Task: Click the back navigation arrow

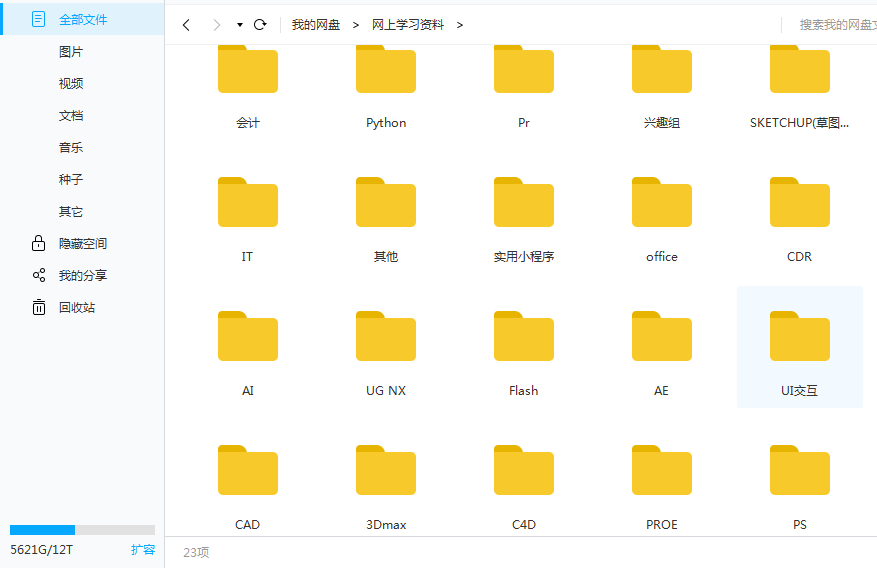Action: (186, 25)
